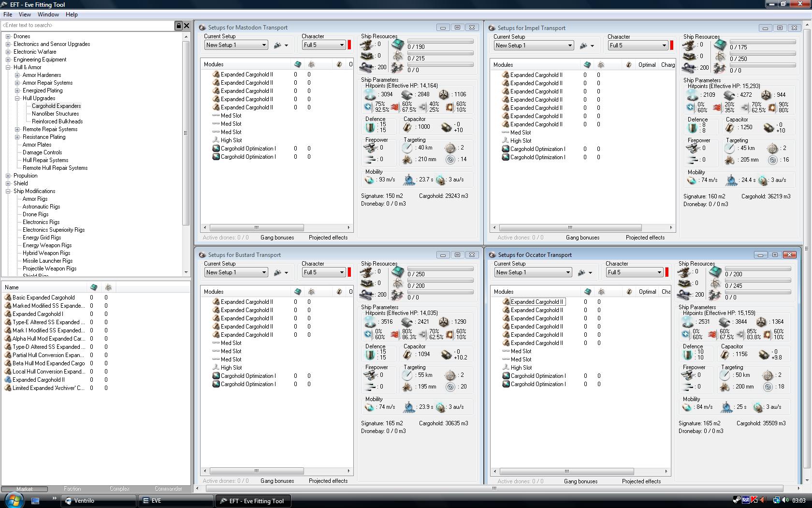This screenshot has width=812, height=508.
Task: Collapse the Ship Modifications tree node
Action: coord(8,191)
